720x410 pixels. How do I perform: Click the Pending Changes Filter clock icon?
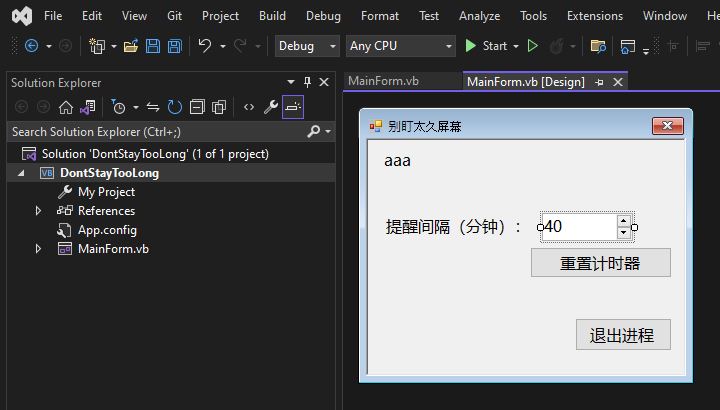[118, 107]
